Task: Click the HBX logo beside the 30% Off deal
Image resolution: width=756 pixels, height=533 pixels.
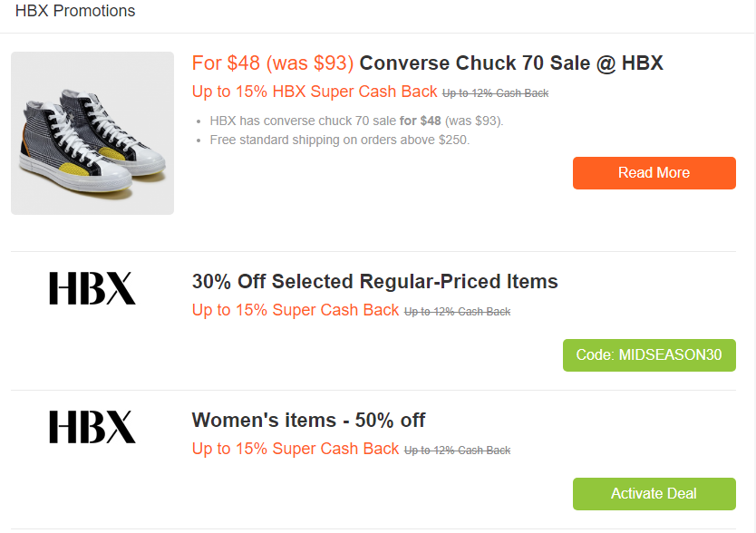Action: click(92, 288)
